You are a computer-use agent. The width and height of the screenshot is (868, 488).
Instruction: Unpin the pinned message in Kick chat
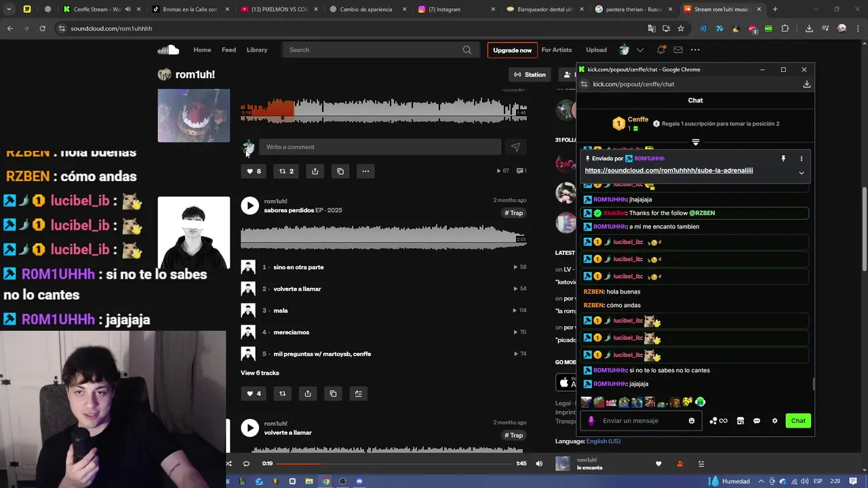click(x=783, y=159)
